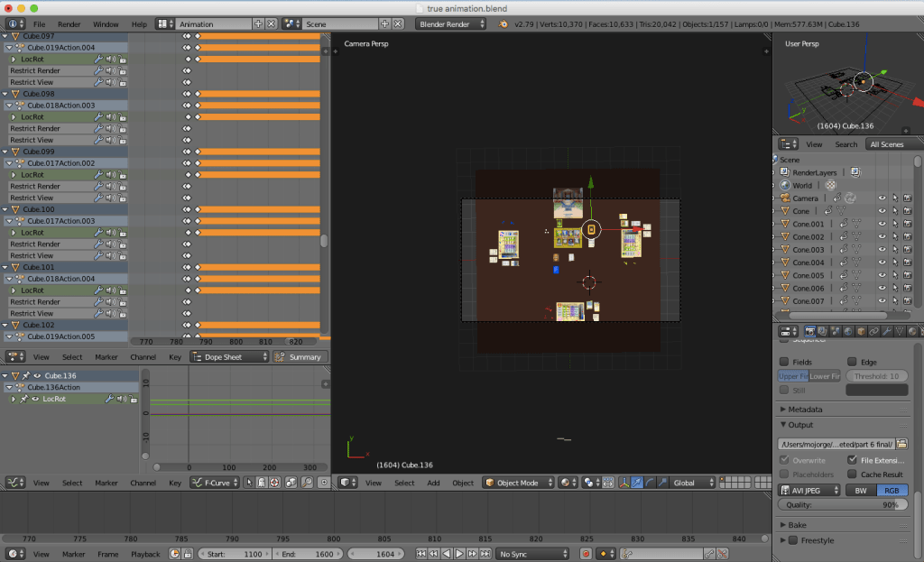Play the animation in reverse
The image size is (924, 562).
447,554
